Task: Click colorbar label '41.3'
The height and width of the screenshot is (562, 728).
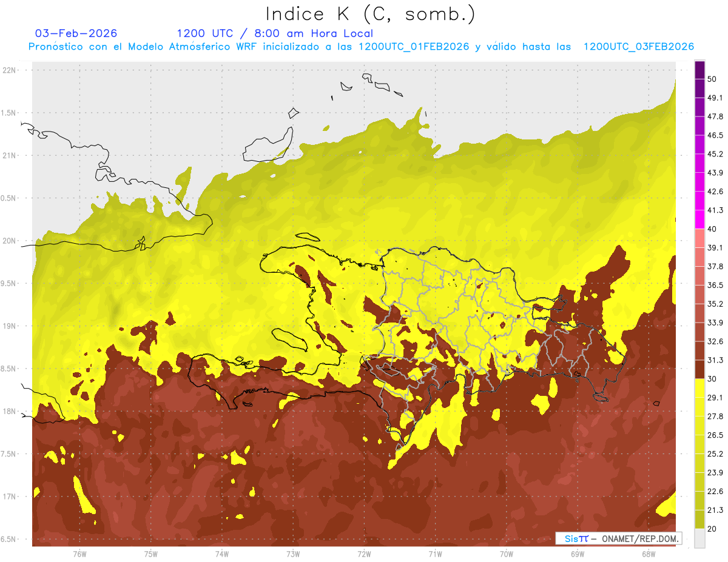Action: 715,210
